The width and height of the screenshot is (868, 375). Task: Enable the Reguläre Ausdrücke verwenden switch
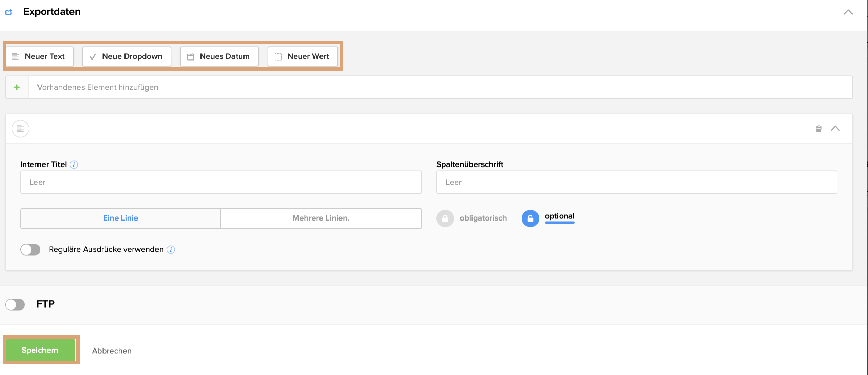click(x=30, y=249)
